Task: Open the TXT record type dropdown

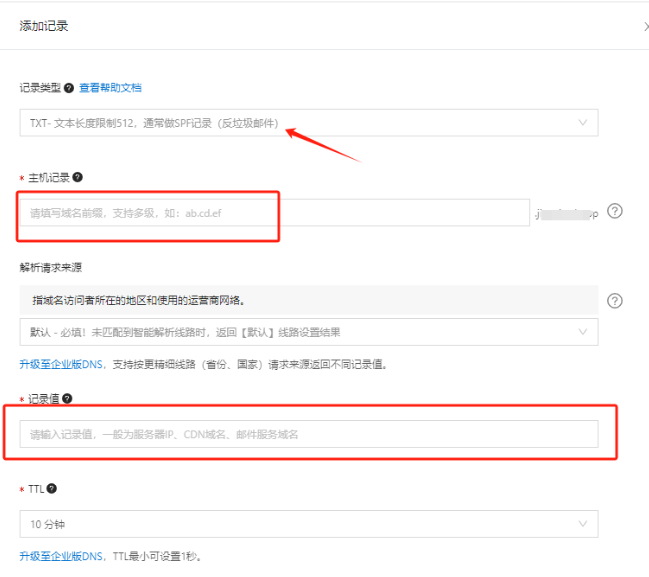Action: pos(309,123)
